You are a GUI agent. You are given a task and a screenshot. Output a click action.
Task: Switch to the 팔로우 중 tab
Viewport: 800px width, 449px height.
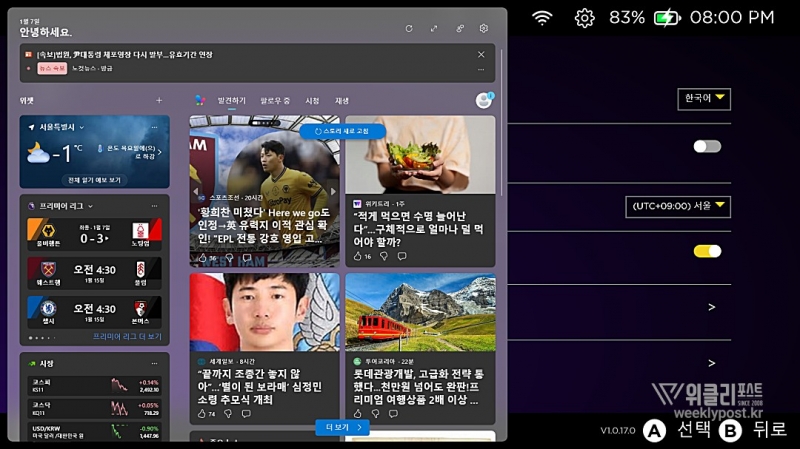point(275,101)
